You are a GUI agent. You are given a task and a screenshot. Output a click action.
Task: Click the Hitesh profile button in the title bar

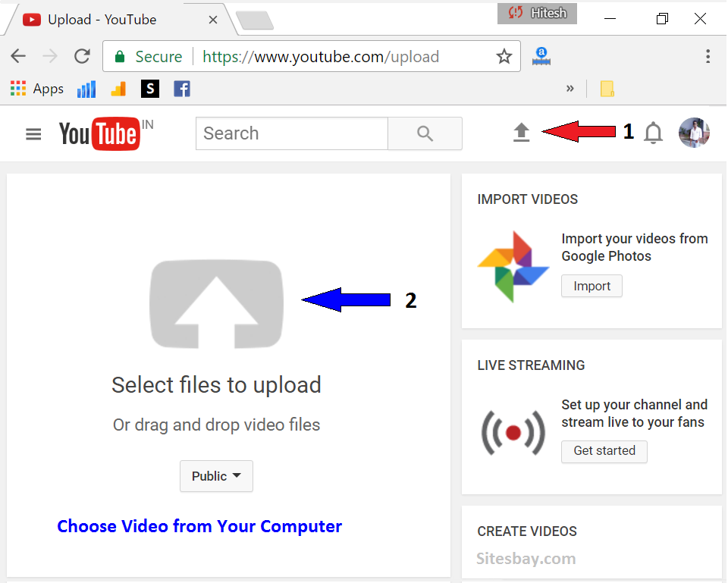pos(537,13)
